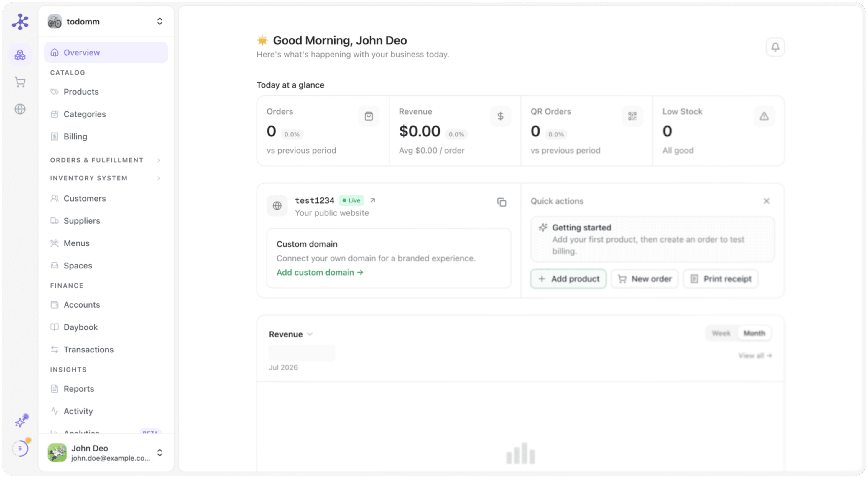The width and height of the screenshot is (868, 478).
Task: Open Suppliers page
Action: (106, 221)
